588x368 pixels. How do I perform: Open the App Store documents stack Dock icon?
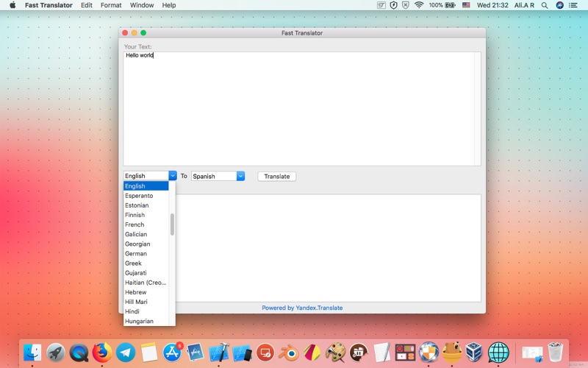(x=196, y=353)
